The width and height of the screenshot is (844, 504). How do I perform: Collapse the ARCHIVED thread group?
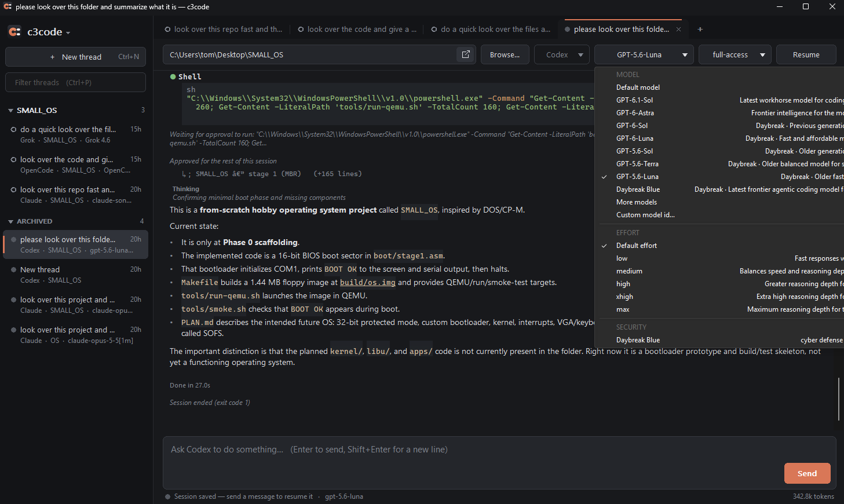[10, 221]
